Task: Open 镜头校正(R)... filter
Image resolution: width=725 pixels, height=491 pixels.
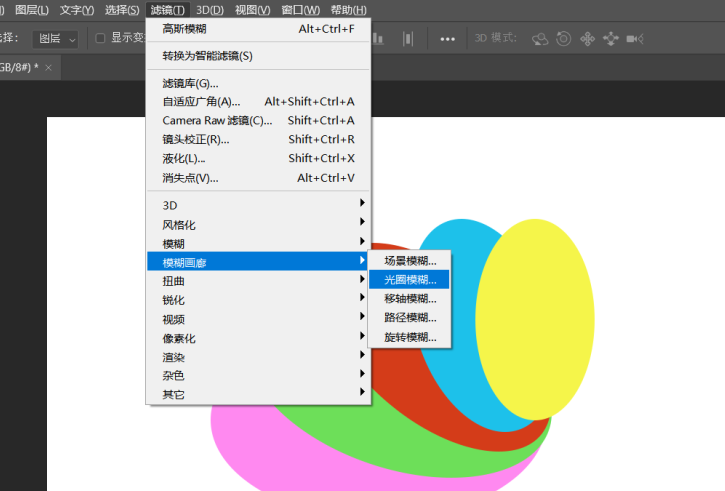Action: click(x=258, y=140)
